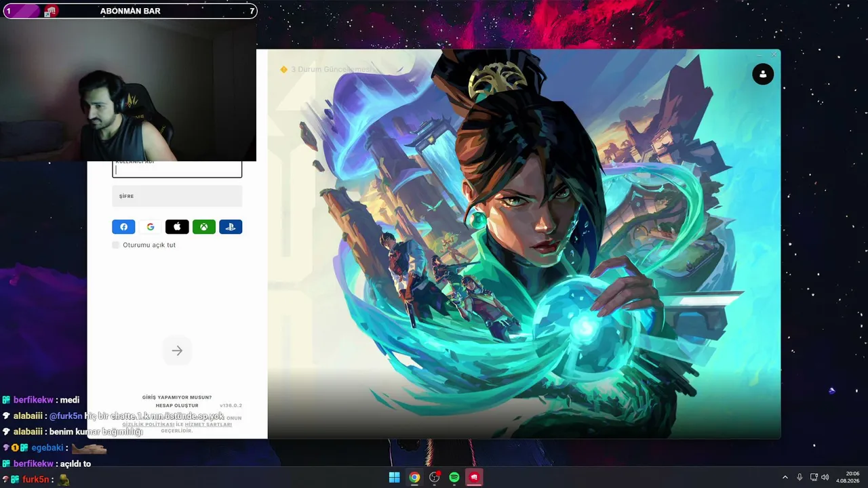The image size is (868, 488).
Task: Sign in with Xbox button
Action: (204, 227)
